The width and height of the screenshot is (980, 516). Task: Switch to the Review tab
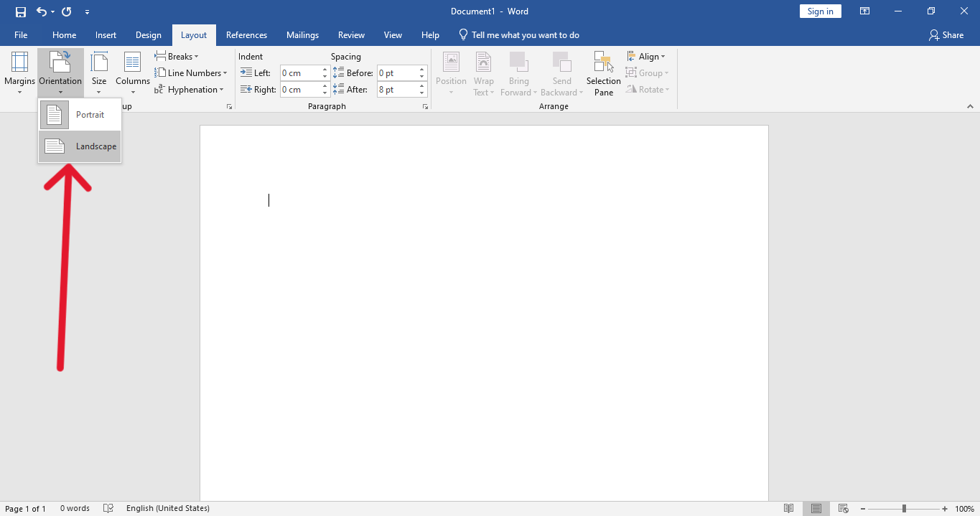351,34
